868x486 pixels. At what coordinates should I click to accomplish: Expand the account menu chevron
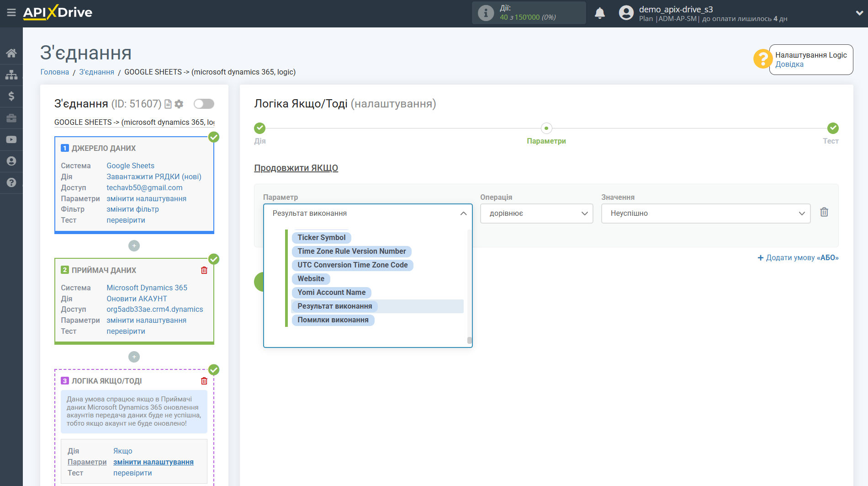pyautogui.click(x=859, y=13)
